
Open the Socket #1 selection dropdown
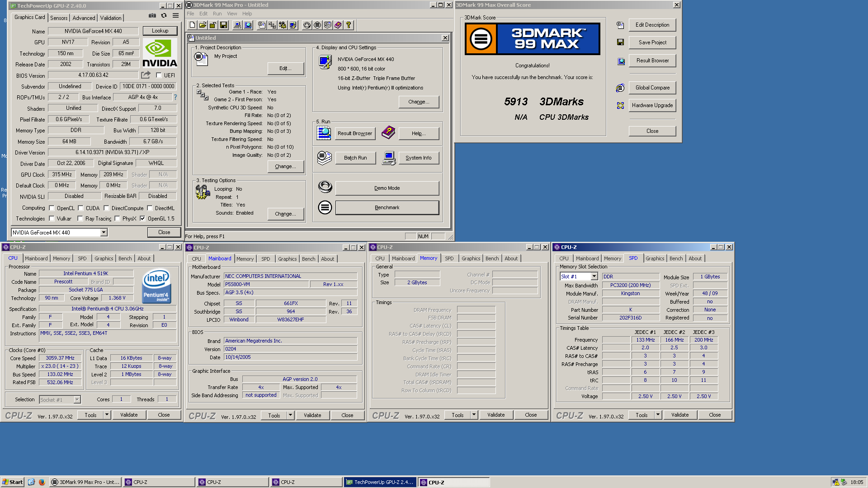[x=77, y=399]
